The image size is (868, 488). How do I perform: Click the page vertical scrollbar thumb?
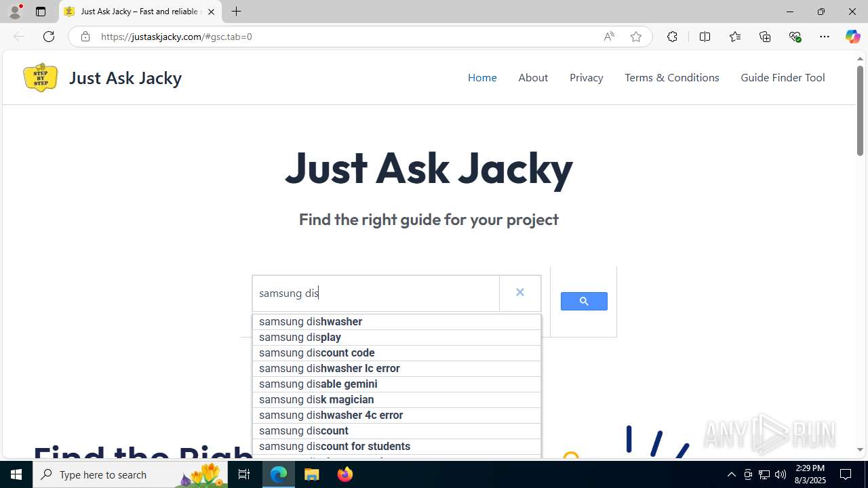coord(860,110)
